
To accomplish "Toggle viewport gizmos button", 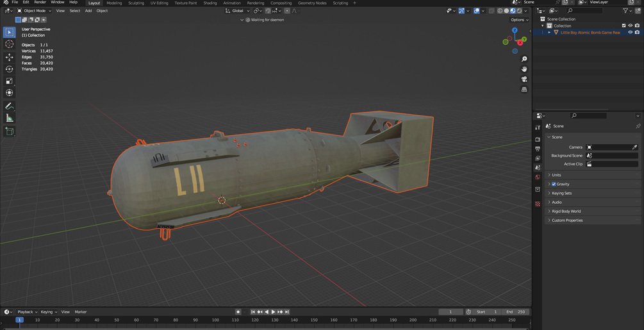I will tap(461, 11).
